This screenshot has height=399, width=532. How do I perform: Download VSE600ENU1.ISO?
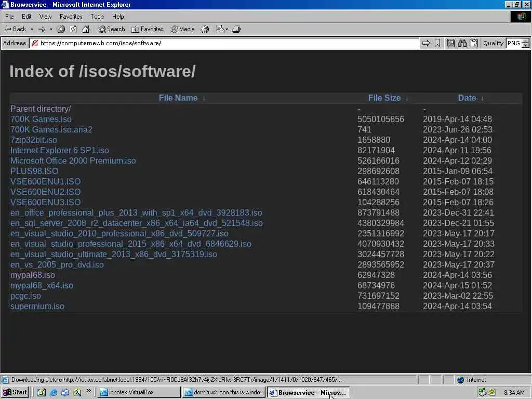pos(46,181)
